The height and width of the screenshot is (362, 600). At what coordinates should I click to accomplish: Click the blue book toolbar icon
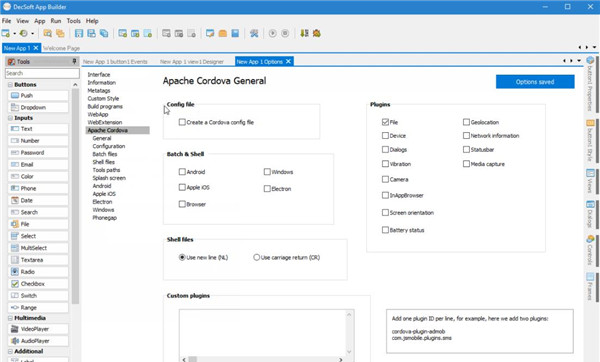(x=235, y=34)
